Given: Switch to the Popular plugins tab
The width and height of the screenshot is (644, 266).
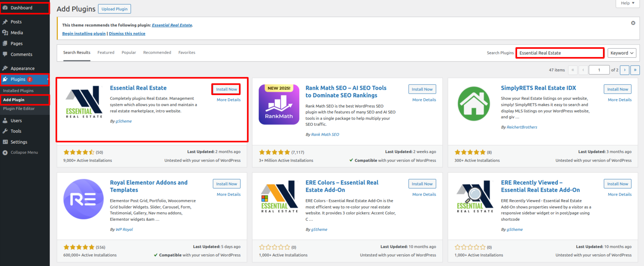Looking at the screenshot, I should pyautogui.click(x=129, y=53).
